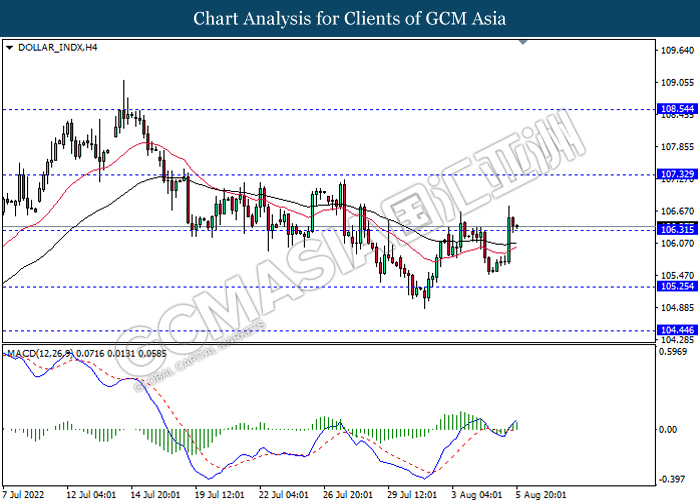This screenshot has height=500, width=700.
Task: Select the 106.315 price level label
Action: (677, 230)
